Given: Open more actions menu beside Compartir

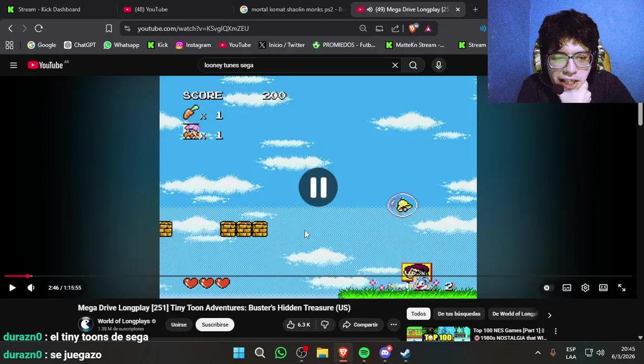Looking at the screenshot, I should 393,325.
